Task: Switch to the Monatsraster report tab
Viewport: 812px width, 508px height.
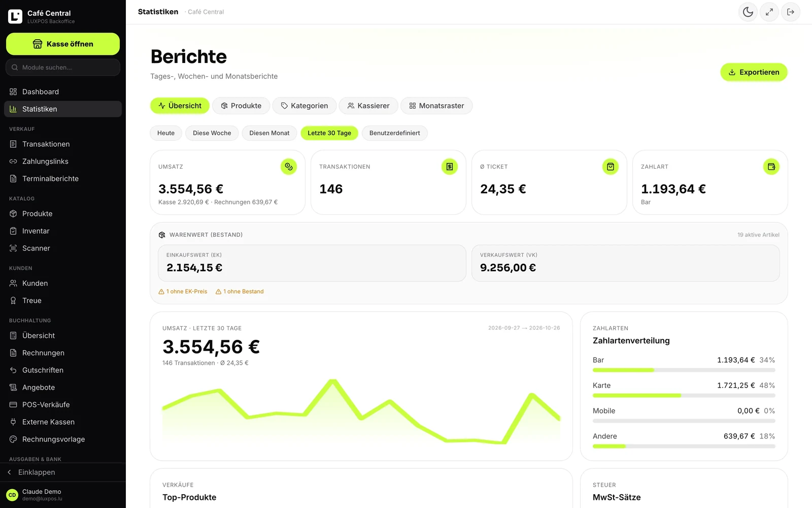Action: (x=436, y=106)
